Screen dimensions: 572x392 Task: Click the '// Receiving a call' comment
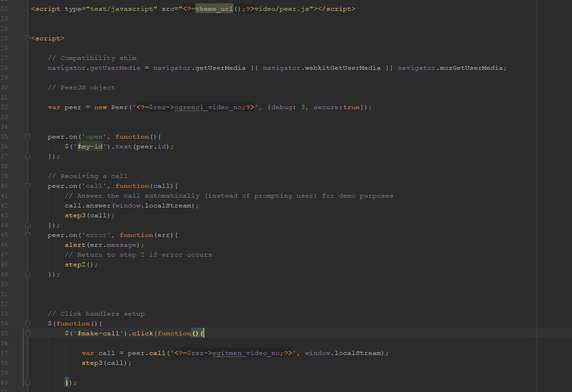point(88,176)
